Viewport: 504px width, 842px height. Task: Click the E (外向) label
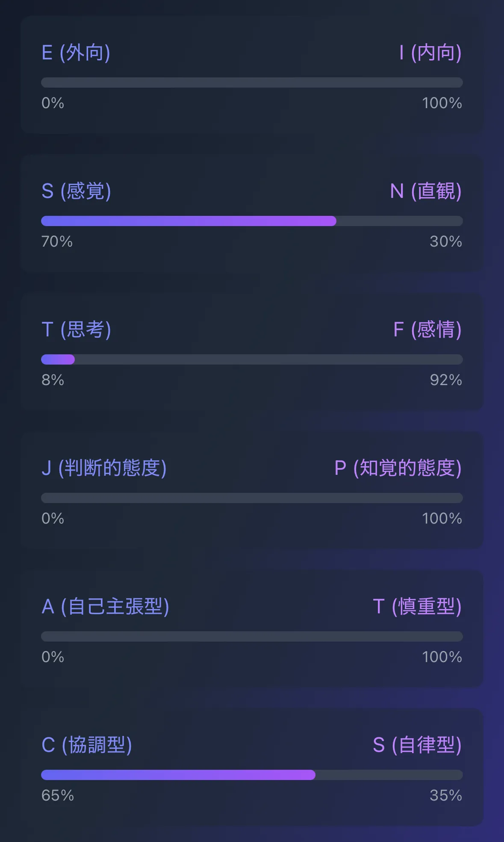coord(76,53)
